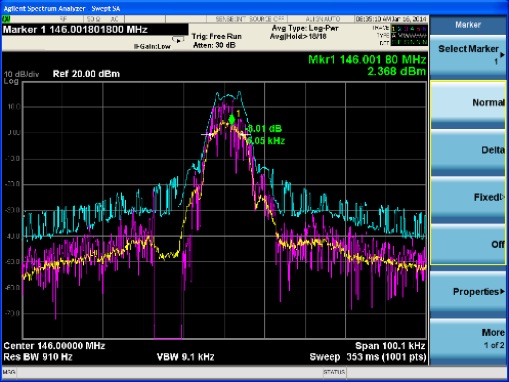Select the Marker 1 frequency entry field
The width and height of the screenshot is (509, 382).
[x=95, y=30]
